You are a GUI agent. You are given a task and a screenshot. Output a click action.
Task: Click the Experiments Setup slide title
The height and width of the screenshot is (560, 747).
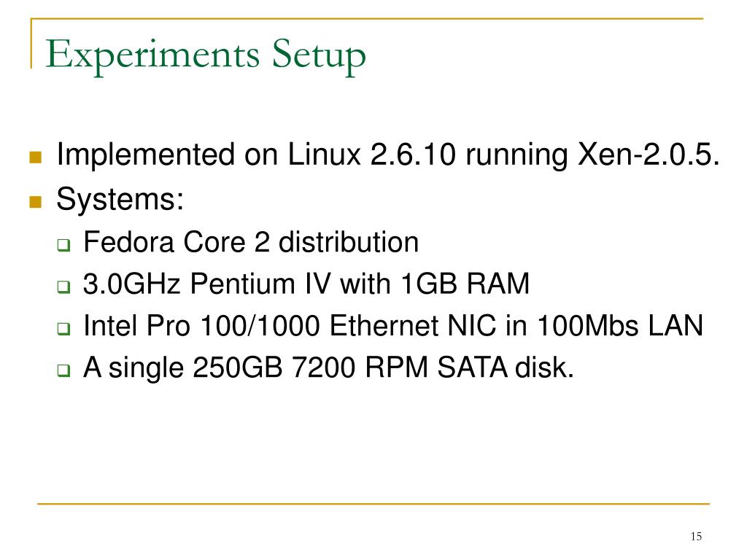[205, 55]
